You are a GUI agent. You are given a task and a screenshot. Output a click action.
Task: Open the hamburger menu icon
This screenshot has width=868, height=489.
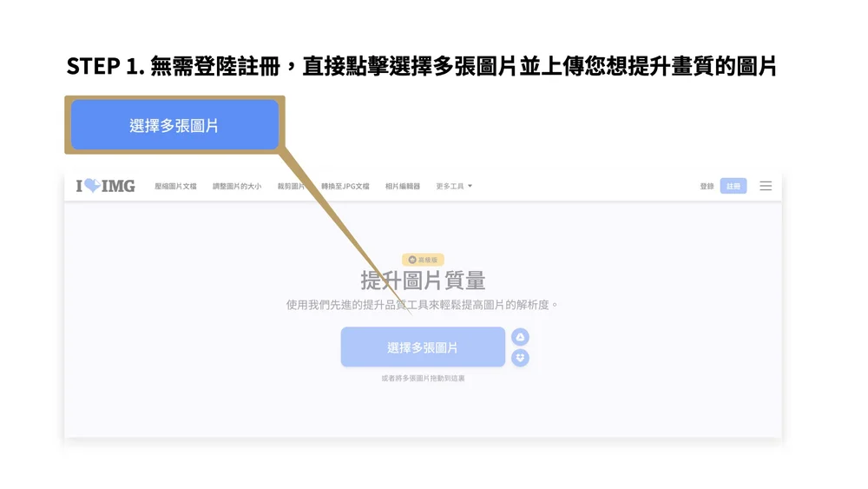[766, 186]
